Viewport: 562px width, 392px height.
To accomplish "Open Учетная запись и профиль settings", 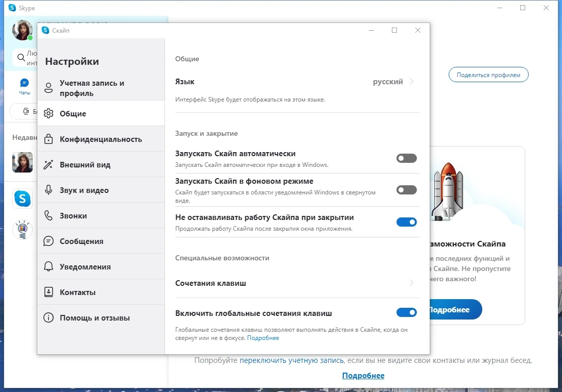I will pyautogui.click(x=101, y=88).
